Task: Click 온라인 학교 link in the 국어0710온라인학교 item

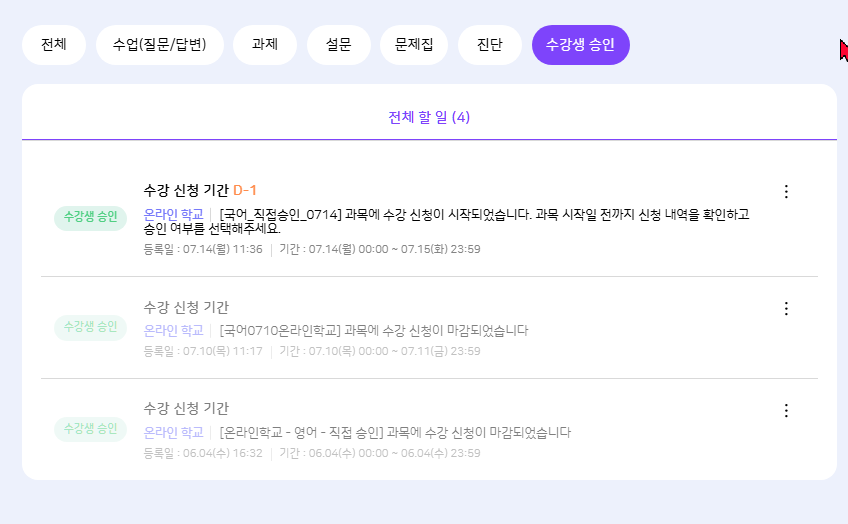Action: 173,330
